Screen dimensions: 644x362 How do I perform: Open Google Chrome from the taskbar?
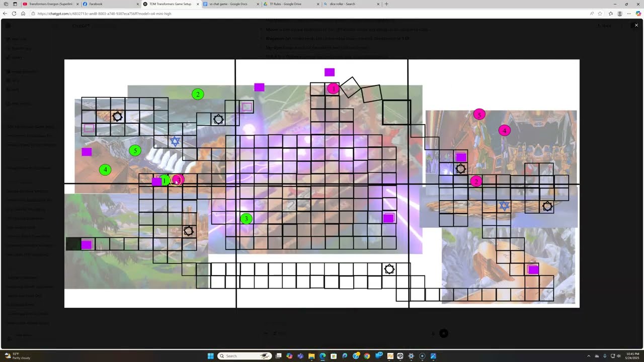(x=367, y=356)
